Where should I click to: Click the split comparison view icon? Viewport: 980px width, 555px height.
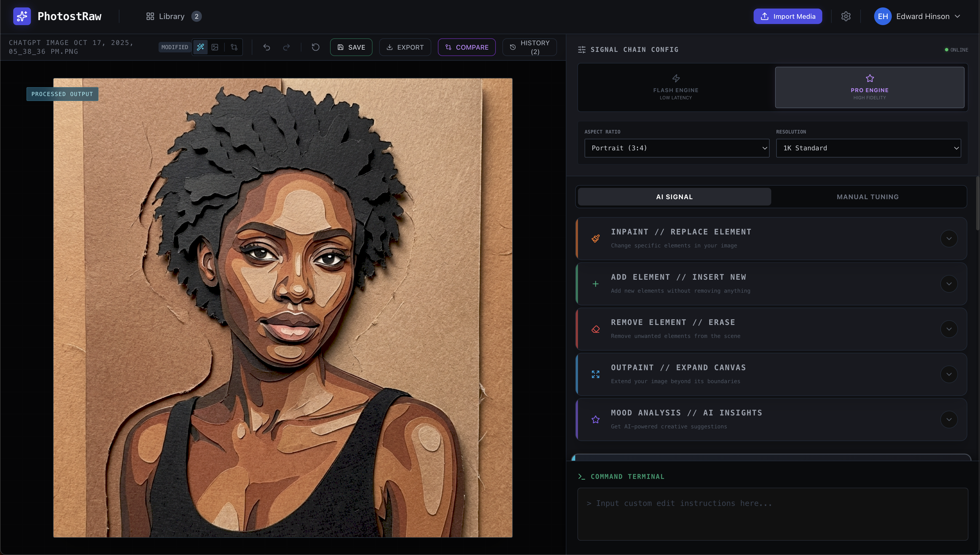pos(234,47)
